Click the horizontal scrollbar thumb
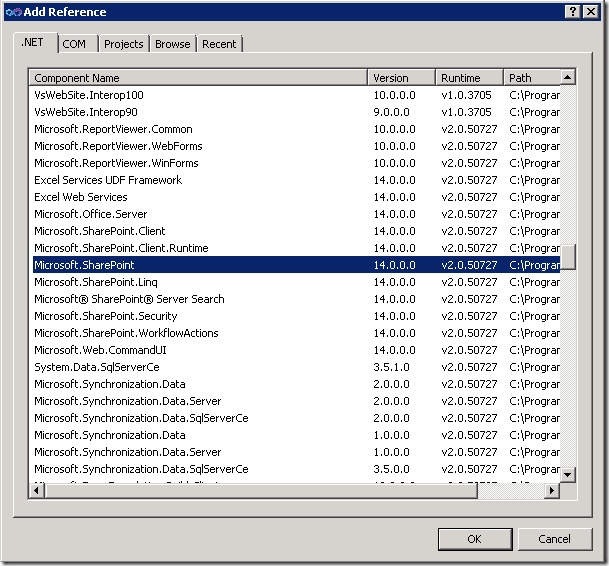609x566 pixels. [x=261, y=491]
